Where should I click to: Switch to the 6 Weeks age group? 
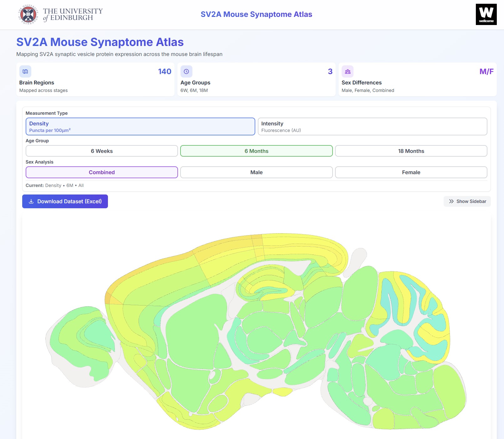tap(102, 151)
